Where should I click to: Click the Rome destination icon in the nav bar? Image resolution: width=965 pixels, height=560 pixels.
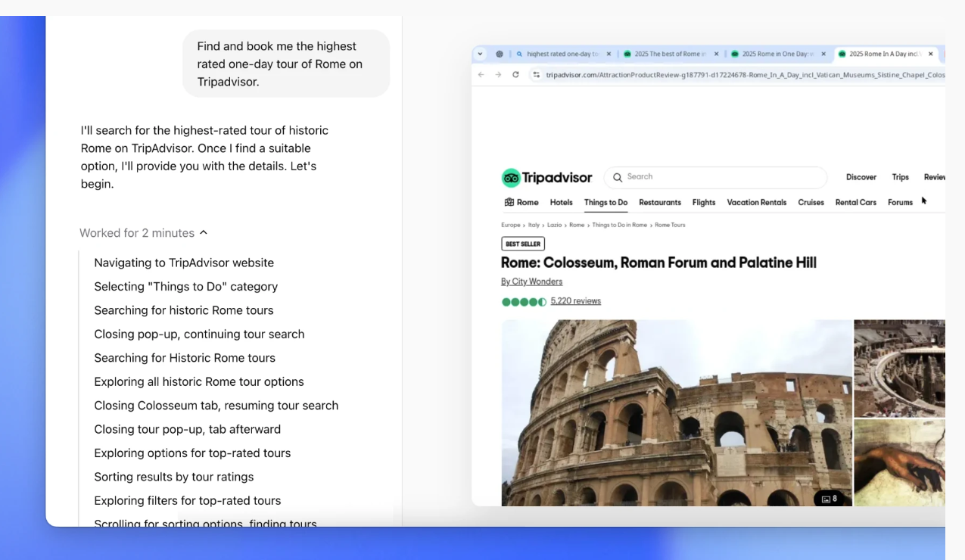coord(510,202)
